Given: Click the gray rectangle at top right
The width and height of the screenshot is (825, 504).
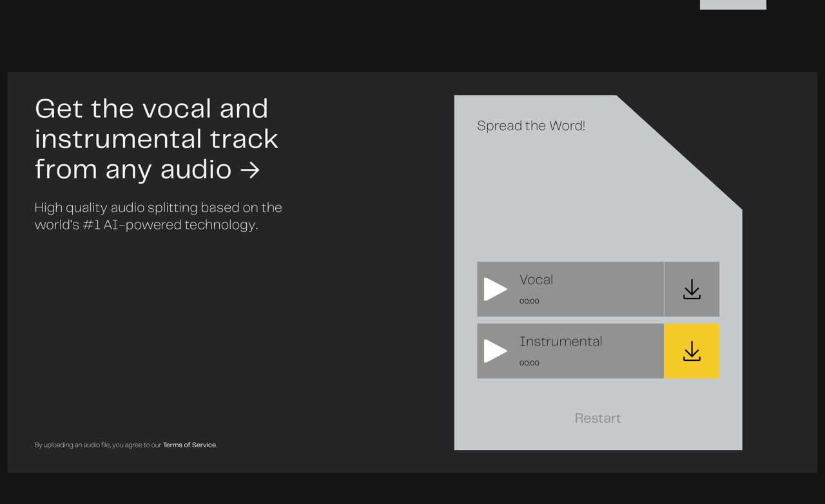Looking at the screenshot, I should 733,5.
